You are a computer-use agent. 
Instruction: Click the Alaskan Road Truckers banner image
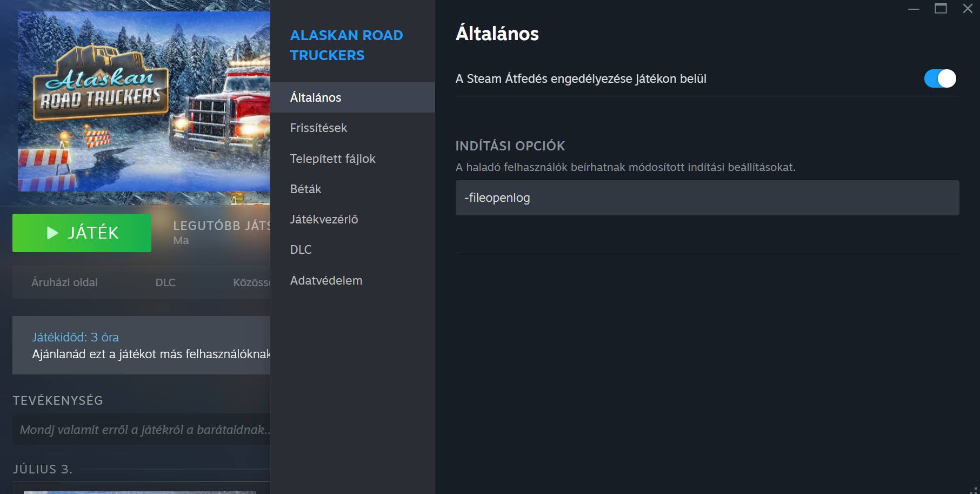point(144,102)
